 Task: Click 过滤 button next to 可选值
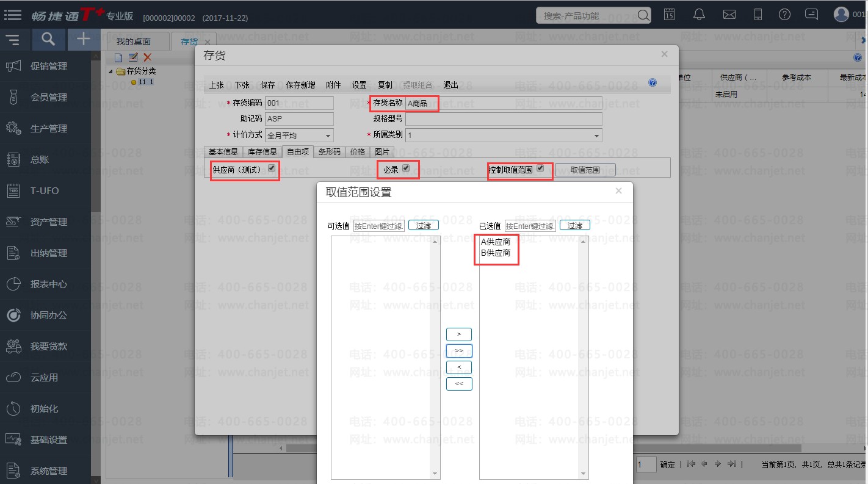click(x=424, y=226)
